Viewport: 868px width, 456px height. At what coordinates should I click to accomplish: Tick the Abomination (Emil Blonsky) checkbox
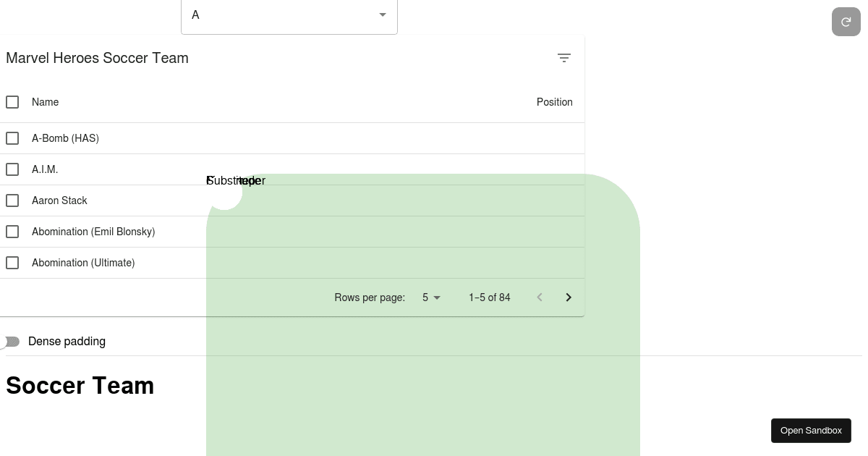tap(12, 232)
